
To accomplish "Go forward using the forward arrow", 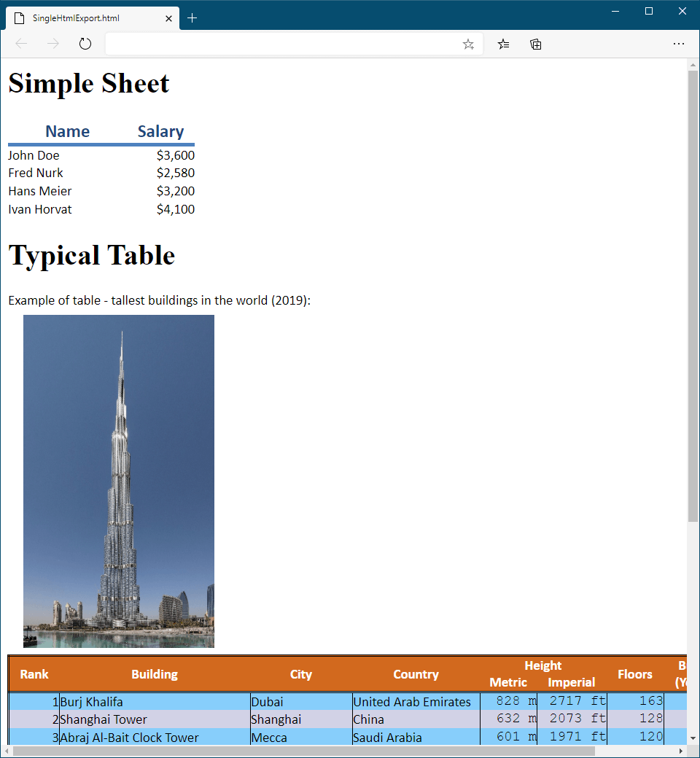I will 52,44.
